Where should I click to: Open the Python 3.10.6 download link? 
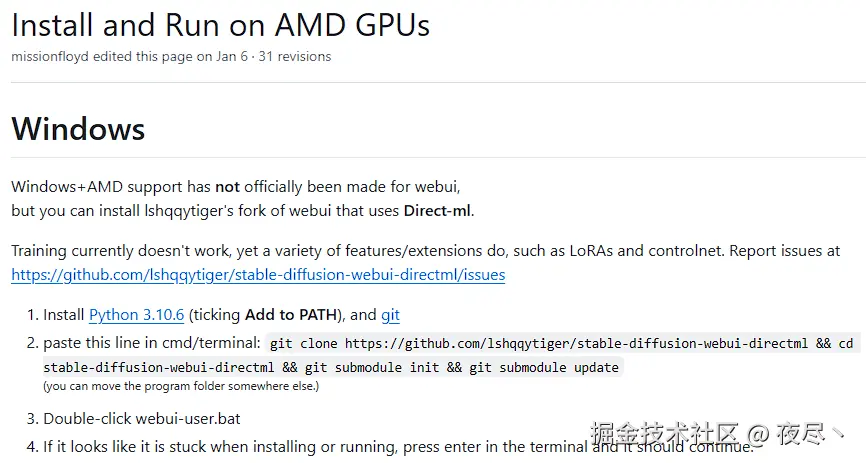click(136, 315)
